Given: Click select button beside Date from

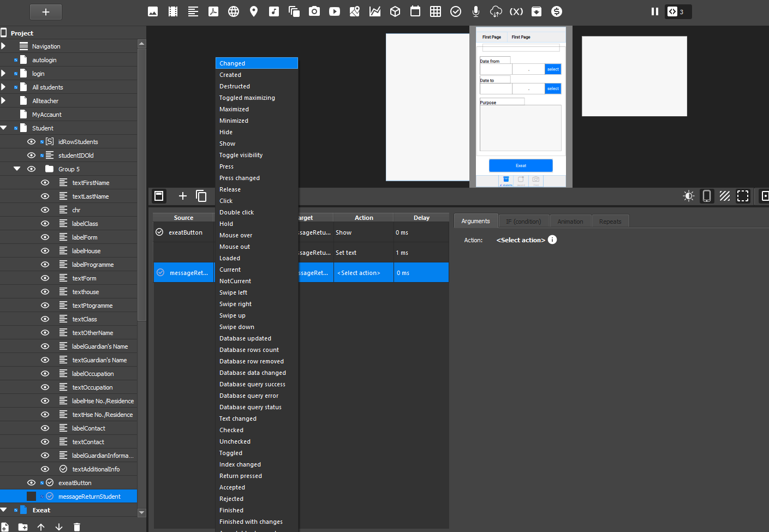Looking at the screenshot, I should point(553,69).
